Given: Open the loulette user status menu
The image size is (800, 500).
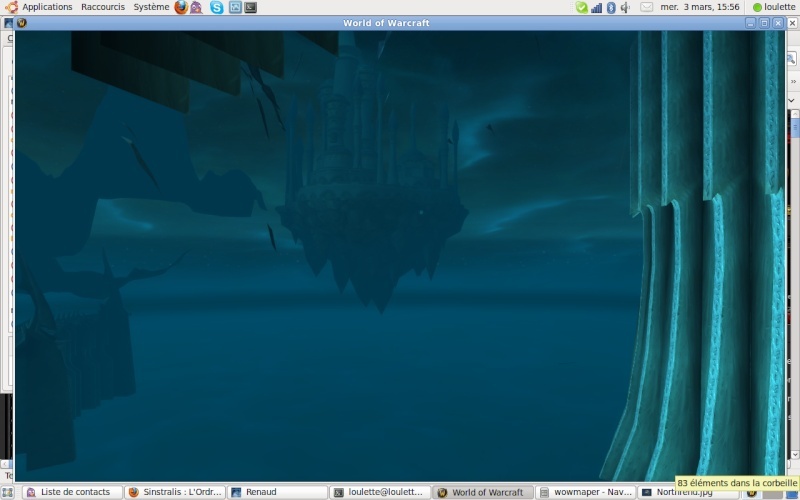Looking at the screenshot, I should (774, 7).
